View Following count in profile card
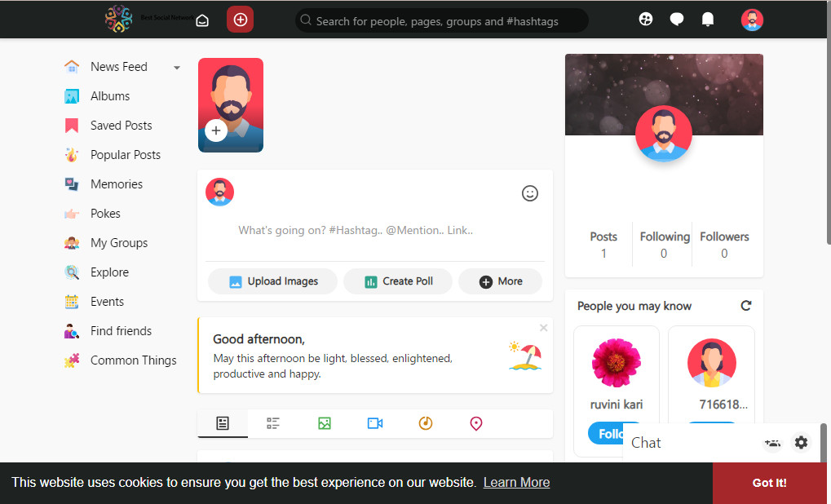Screen dimensions: 831x504 (665, 245)
